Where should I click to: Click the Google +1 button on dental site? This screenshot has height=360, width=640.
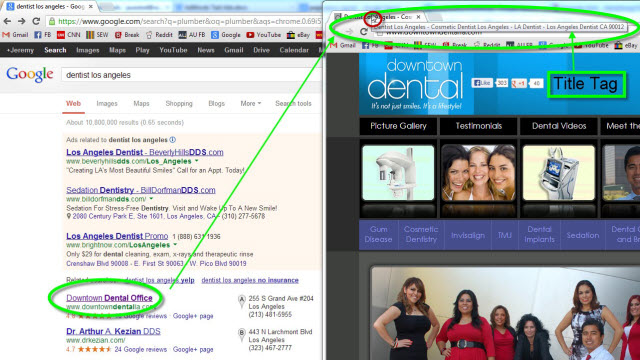[x=519, y=84]
